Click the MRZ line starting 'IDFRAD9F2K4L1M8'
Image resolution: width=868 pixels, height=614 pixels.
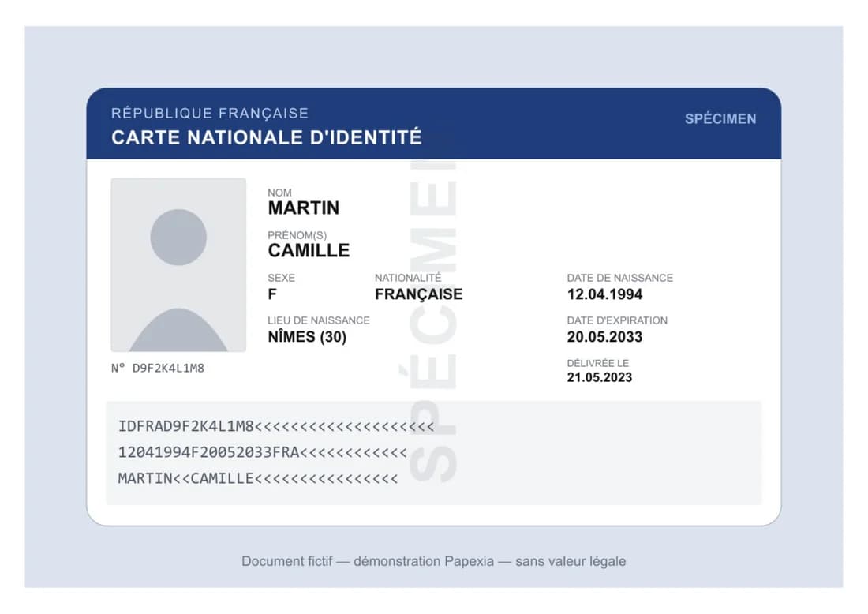click(x=276, y=426)
